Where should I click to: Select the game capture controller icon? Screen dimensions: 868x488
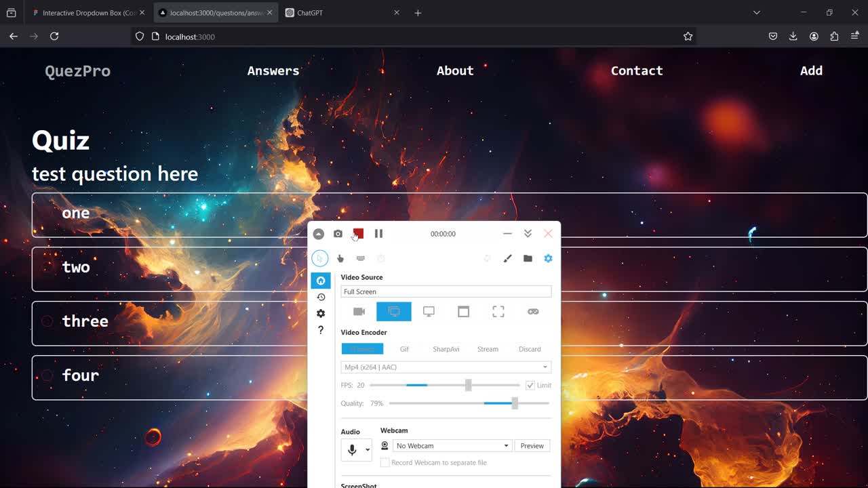pyautogui.click(x=533, y=312)
